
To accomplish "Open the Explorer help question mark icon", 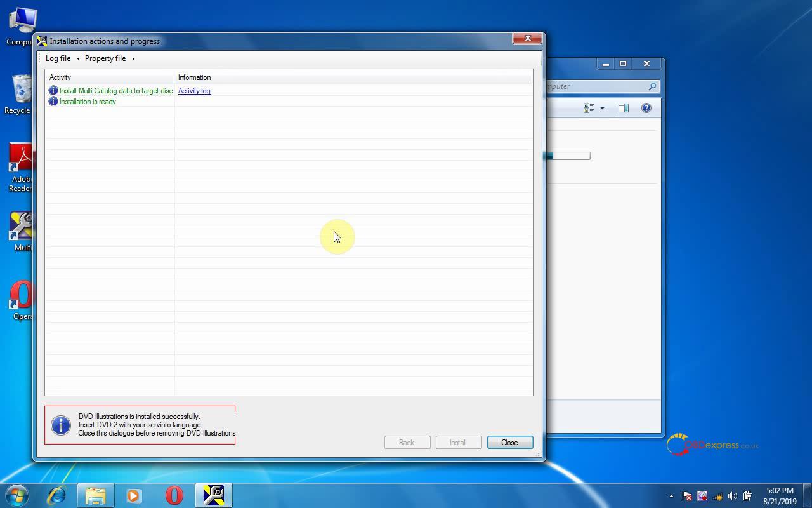I will (x=646, y=108).
